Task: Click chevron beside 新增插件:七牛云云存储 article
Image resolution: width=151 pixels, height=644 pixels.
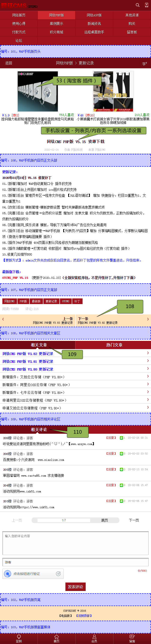Action: click(x=148, y=392)
